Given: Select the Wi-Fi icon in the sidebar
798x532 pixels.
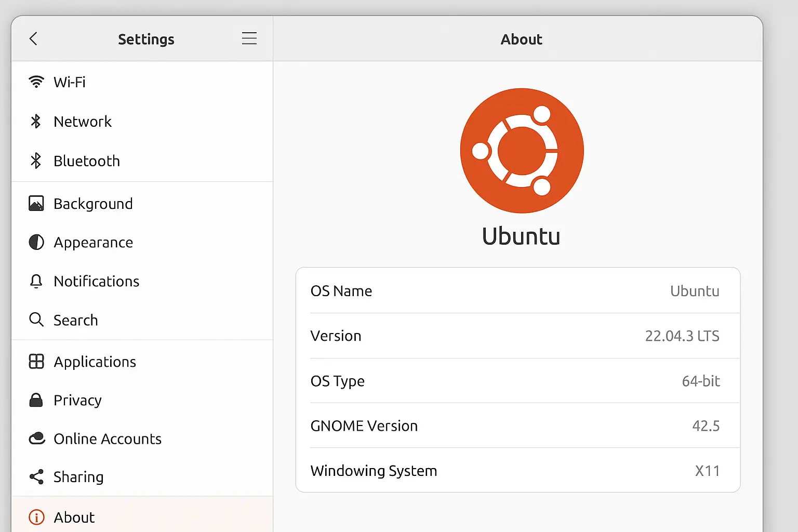Looking at the screenshot, I should pyautogui.click(x=35, y=82).
